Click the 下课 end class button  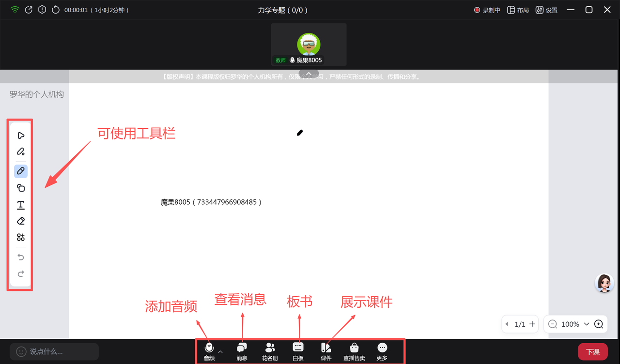[x=592, y=352]
